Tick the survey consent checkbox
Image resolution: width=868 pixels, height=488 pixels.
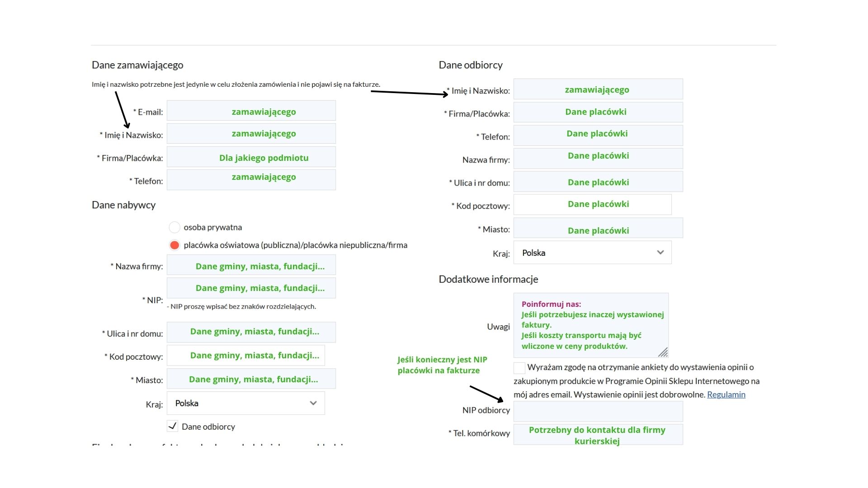coord(519,368)
